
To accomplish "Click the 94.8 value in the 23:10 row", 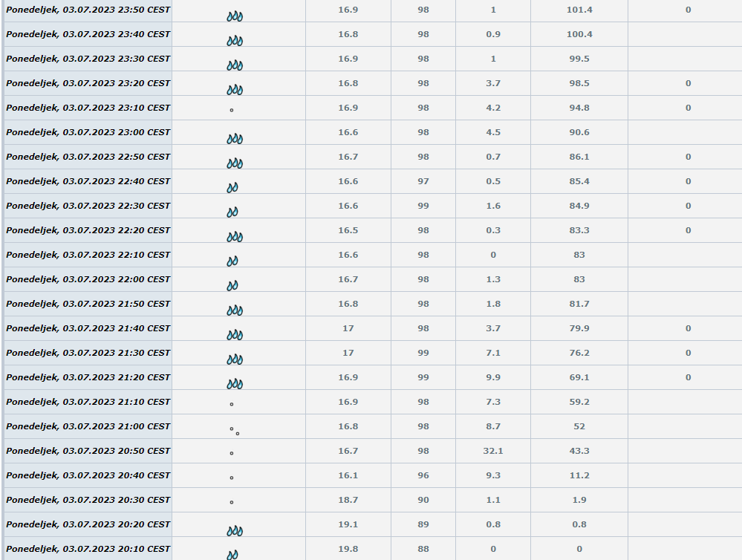I will coord(579,108).
